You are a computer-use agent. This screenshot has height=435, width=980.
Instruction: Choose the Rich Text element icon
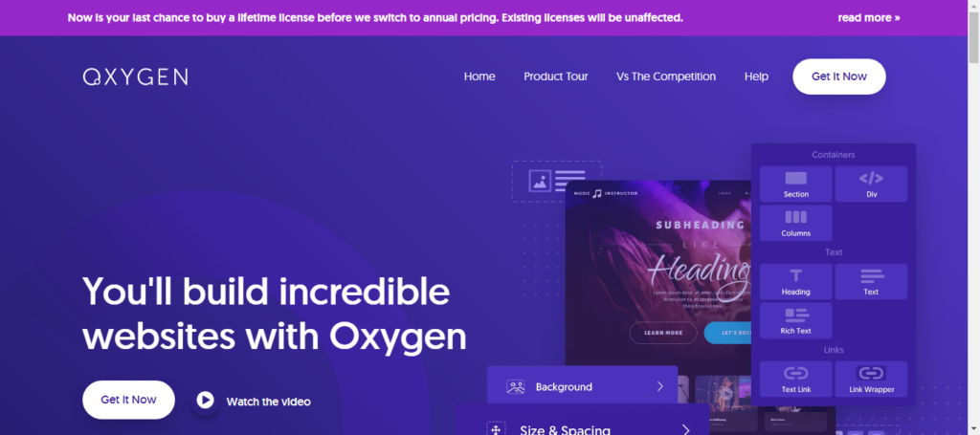(795, 315)
